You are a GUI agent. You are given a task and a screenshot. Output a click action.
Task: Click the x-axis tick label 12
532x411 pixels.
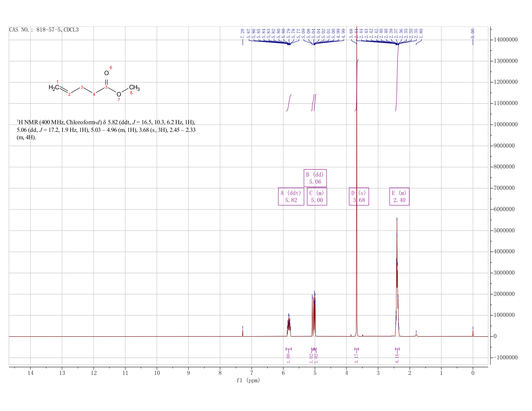click(94, 373)
